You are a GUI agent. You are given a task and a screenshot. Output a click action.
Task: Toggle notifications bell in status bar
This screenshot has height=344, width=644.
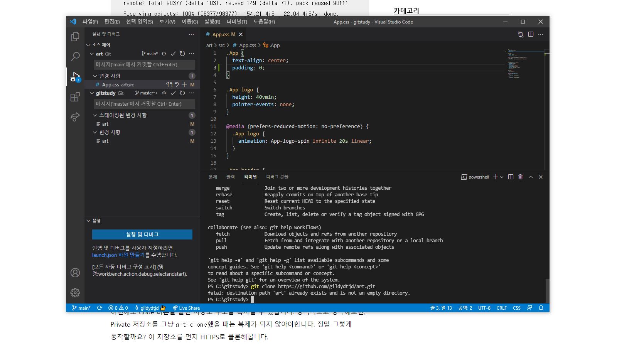[x=541, y=308]
